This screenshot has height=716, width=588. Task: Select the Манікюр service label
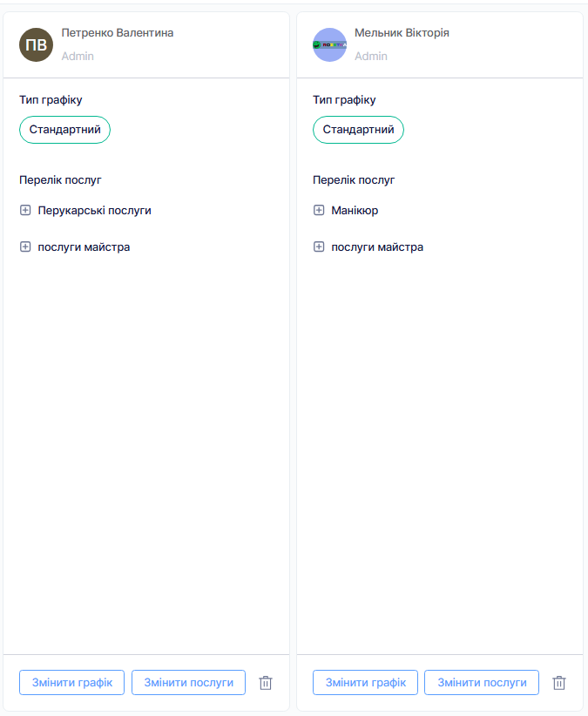[355, 210]
